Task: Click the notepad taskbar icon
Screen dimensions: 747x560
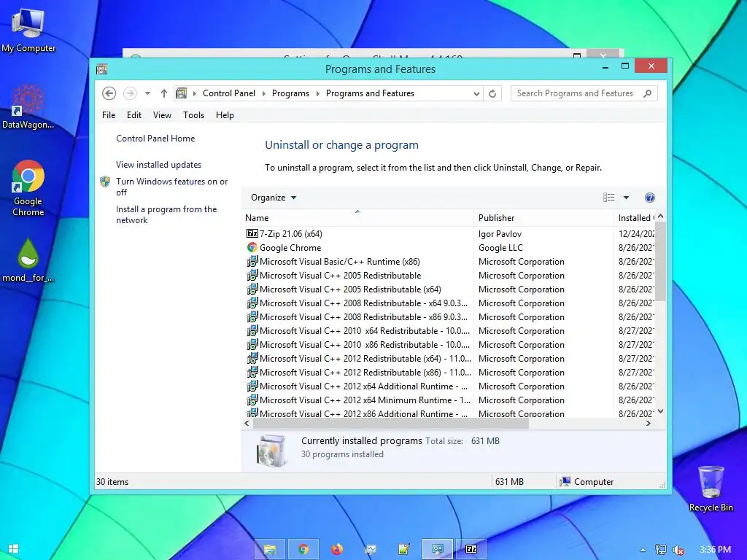Action: click(x=404, y=549)
